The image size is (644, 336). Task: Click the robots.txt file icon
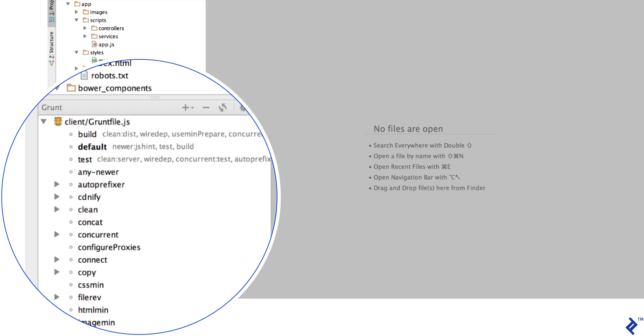point(85,75)
